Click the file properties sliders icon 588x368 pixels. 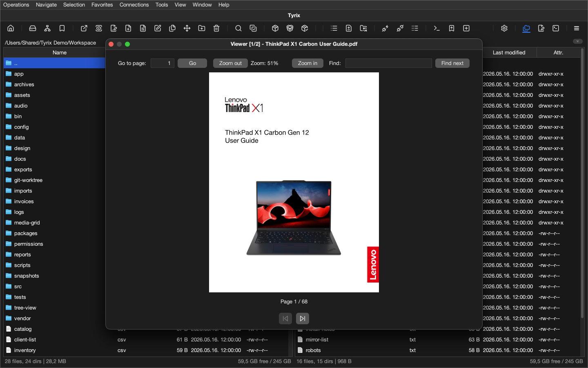coord(143,28)
